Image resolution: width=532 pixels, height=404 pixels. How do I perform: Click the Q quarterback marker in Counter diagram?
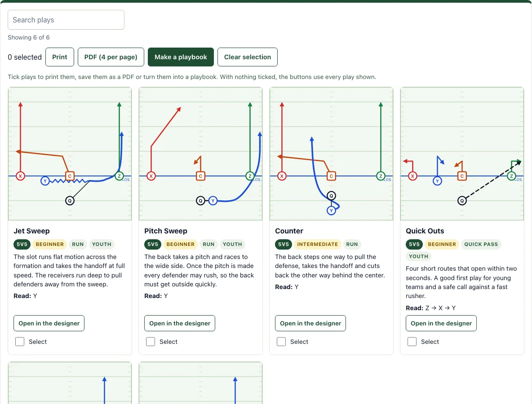pyautogui.click(x=331, y=196)
